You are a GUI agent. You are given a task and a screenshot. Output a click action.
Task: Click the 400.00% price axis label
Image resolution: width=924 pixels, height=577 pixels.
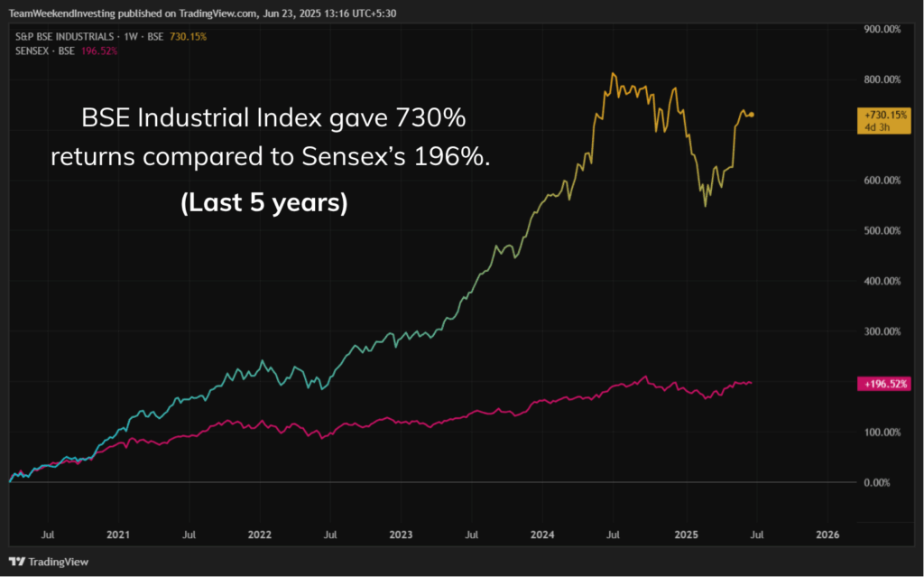click(x=882, y=281)
